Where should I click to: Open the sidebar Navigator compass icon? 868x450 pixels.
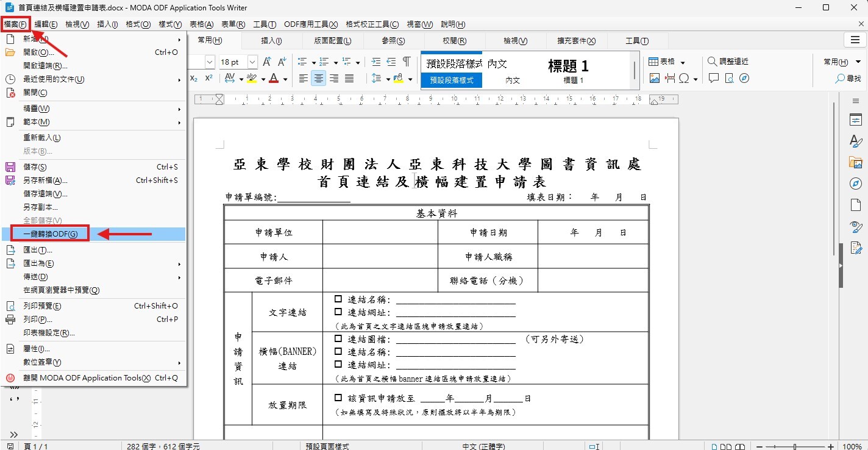coord(856,184)
